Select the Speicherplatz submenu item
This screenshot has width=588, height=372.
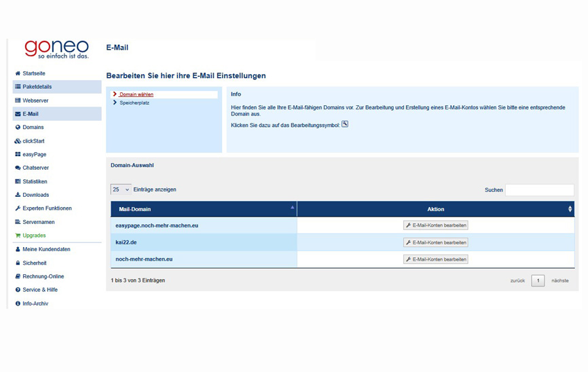coord(134,103)
